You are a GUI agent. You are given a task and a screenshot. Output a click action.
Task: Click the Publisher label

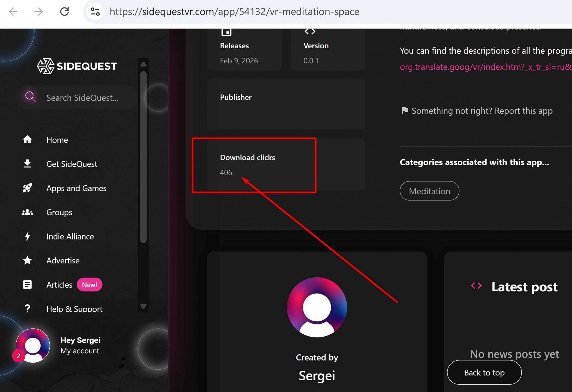236,97
